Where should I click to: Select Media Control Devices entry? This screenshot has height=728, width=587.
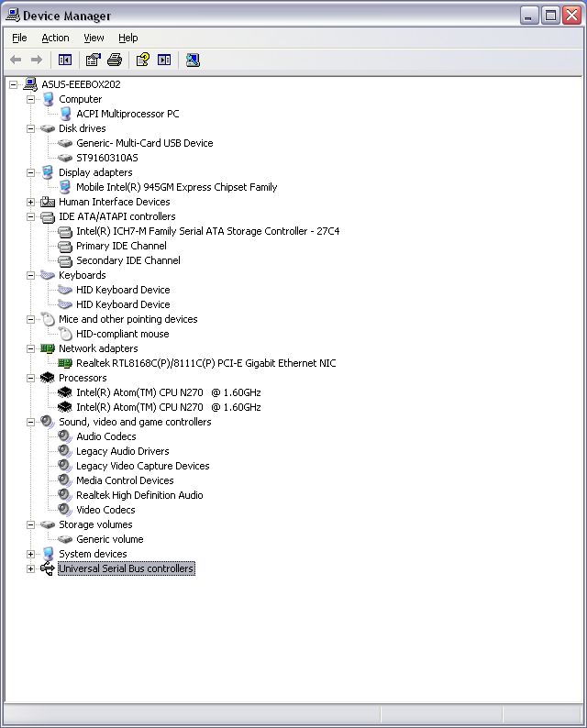[x=125, y=480]
